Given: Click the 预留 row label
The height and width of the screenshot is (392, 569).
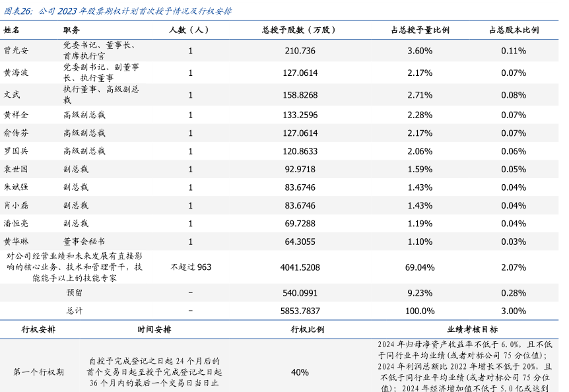Looking at the screenshot, I should 75,292.
